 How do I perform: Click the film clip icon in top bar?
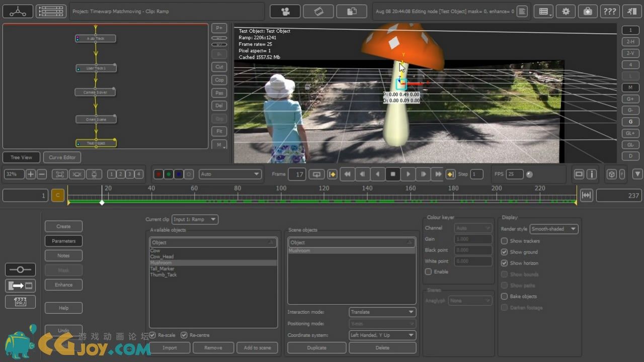pos(318,11)
